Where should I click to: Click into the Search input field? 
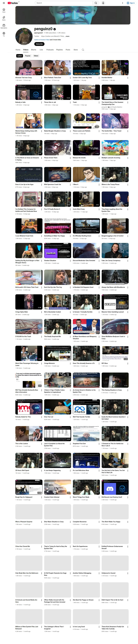click(x=64, y=3)
